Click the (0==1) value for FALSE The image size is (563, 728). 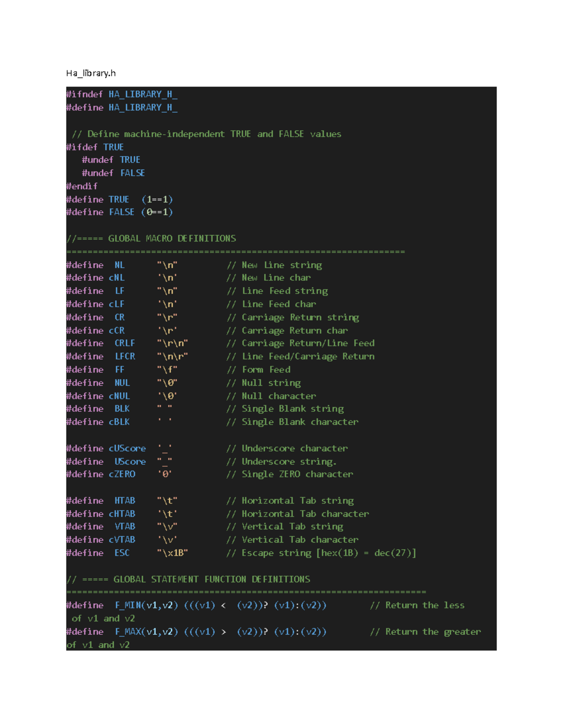coord(157,212)
